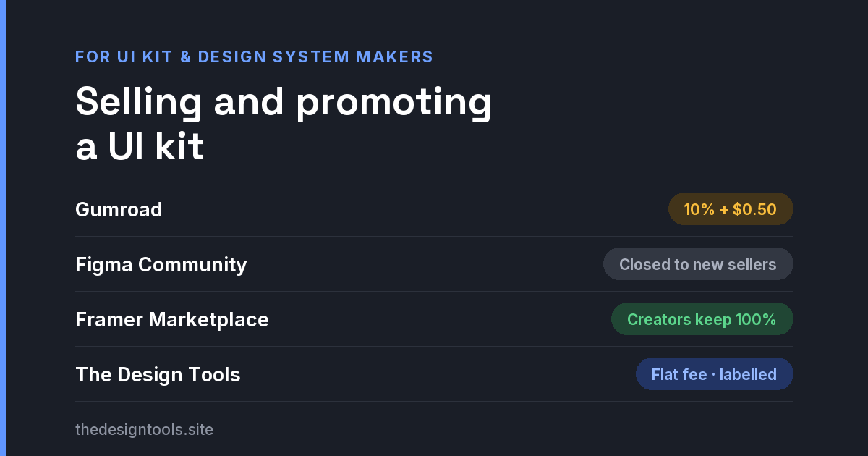
Task: Click the '10% + $0.50' badge
Action: pos(731,209)
